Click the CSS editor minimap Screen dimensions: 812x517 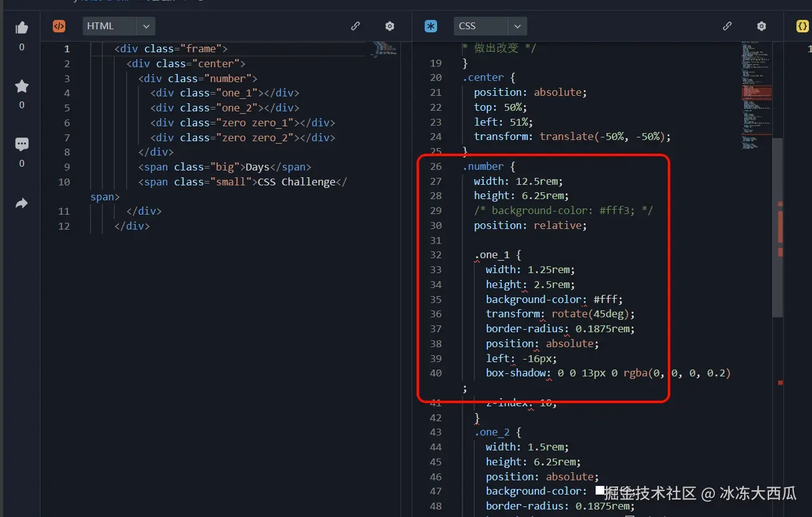[756, 93]
